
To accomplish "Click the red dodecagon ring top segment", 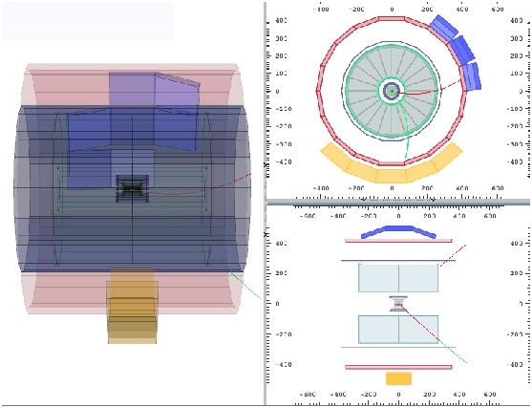I will [392, 19].
